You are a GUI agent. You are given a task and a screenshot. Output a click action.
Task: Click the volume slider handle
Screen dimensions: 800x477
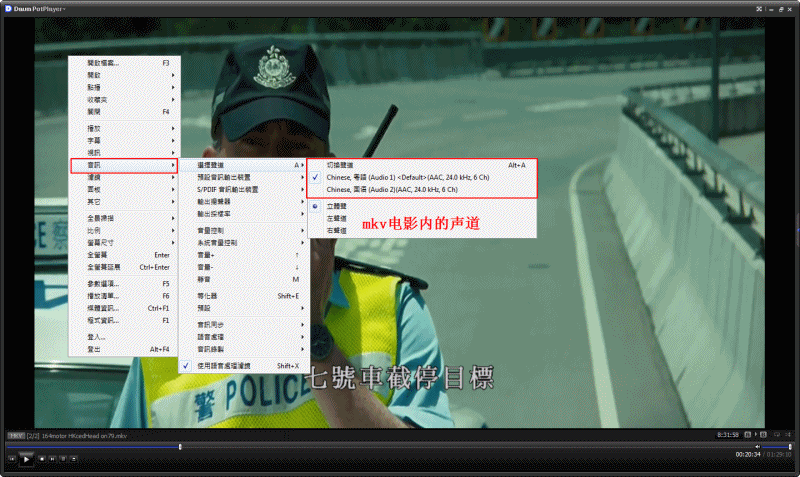[790, 447]
